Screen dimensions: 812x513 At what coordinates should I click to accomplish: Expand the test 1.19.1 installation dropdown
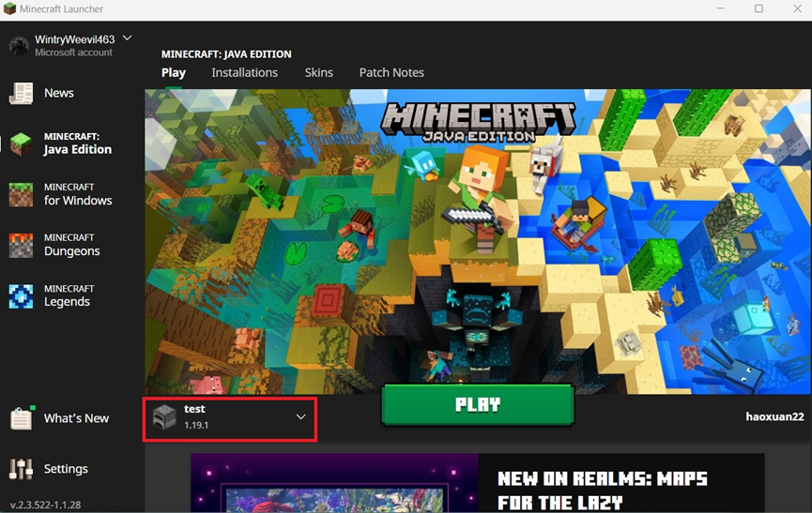click(x=230, y=419)
